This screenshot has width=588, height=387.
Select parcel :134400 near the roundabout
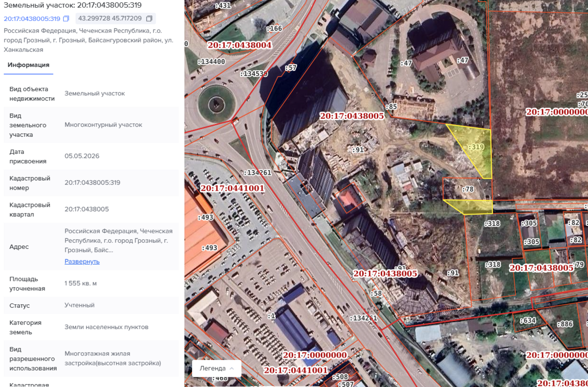212,62
